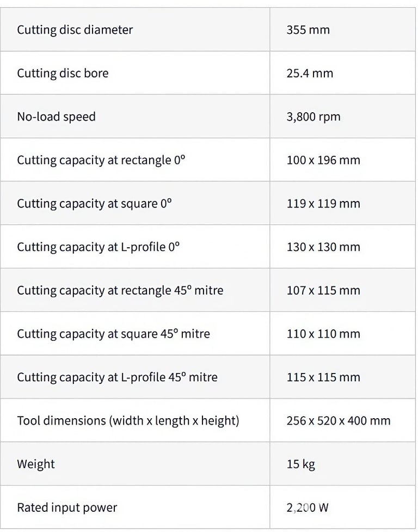Select the 3,800 rpm value
The image size is (418, 532).
[313, 117]
